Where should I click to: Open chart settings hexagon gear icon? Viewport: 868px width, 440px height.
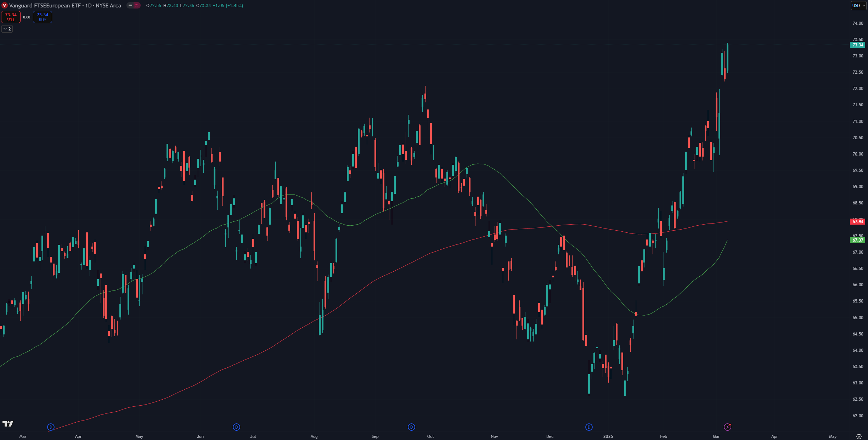859,436
